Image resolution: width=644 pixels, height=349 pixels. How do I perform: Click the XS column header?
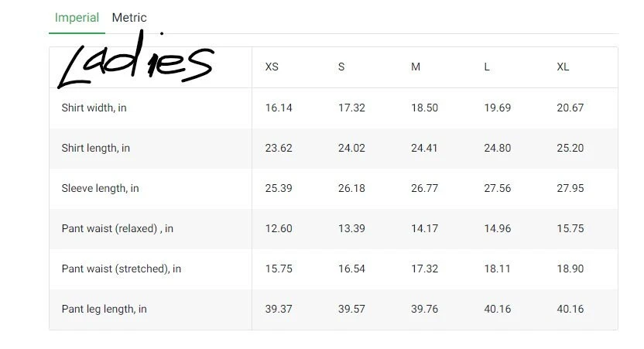pos(272,67)
